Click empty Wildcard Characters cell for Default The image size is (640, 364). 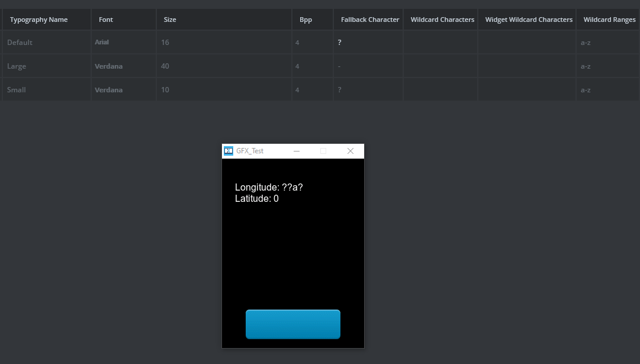click(440, 43)
